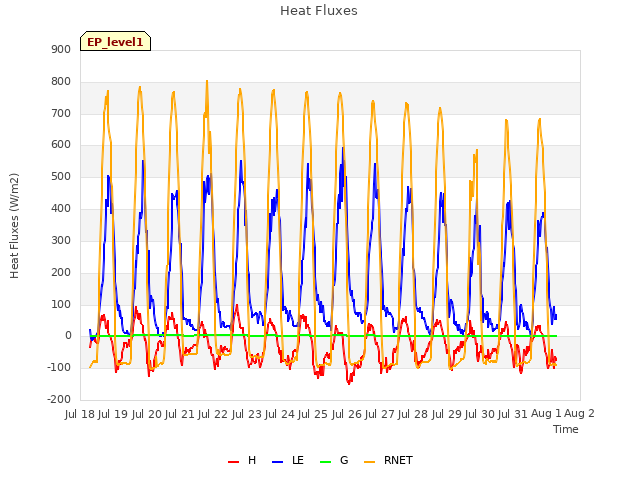The height and width of the screenshot is (480, 640).
Task: Toggle the RNET series legend entry
Action: coord(388,460)
